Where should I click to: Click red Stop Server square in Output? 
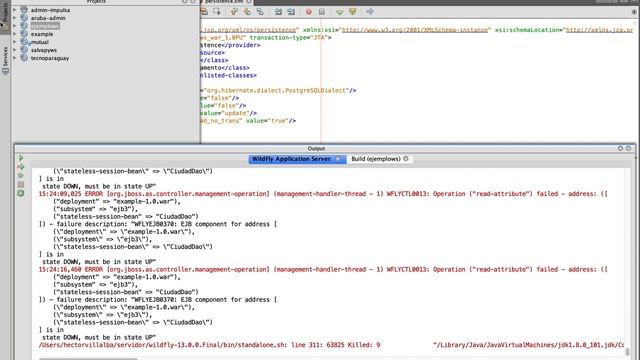pyautogui.click(x=21, y=184)
